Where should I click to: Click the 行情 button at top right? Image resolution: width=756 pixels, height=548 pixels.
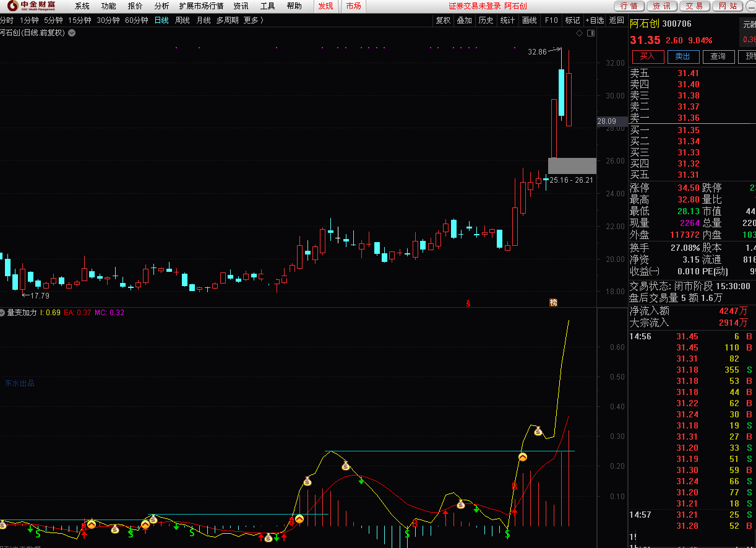[629, 6]
